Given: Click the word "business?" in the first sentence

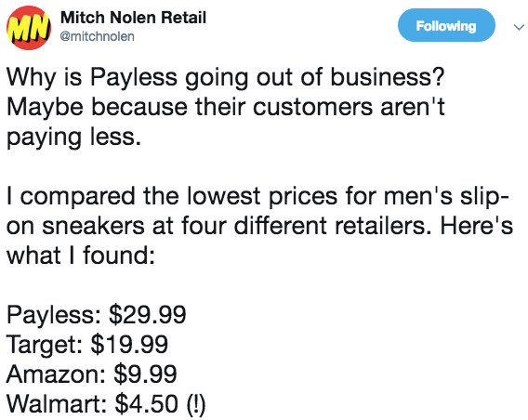Looking at the screenshot, I should [x=388, y=77].
